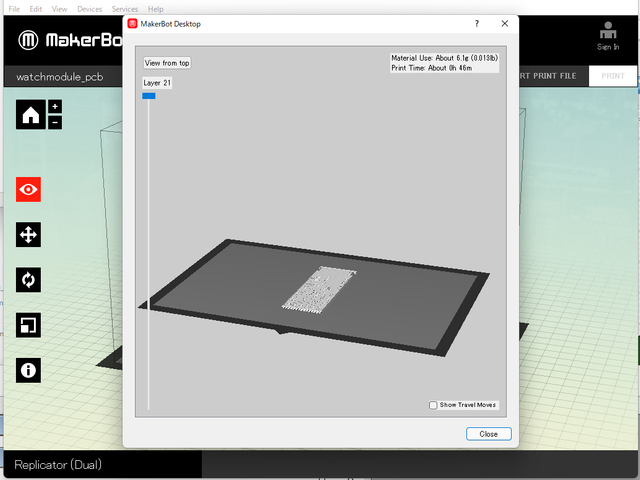
Task: Click the Material Use text in preview
Action: click(444, 58)
